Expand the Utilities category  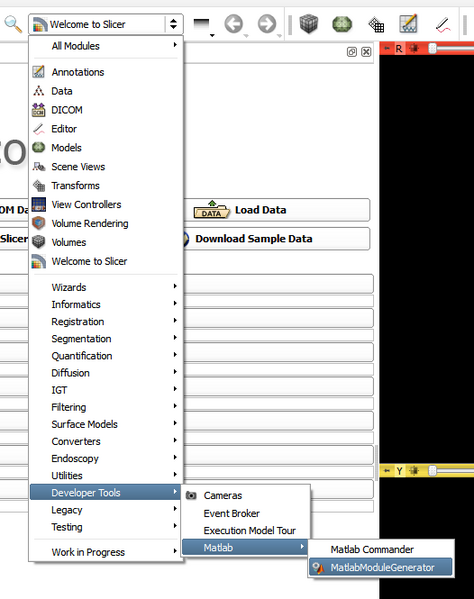tap(106, 476)
